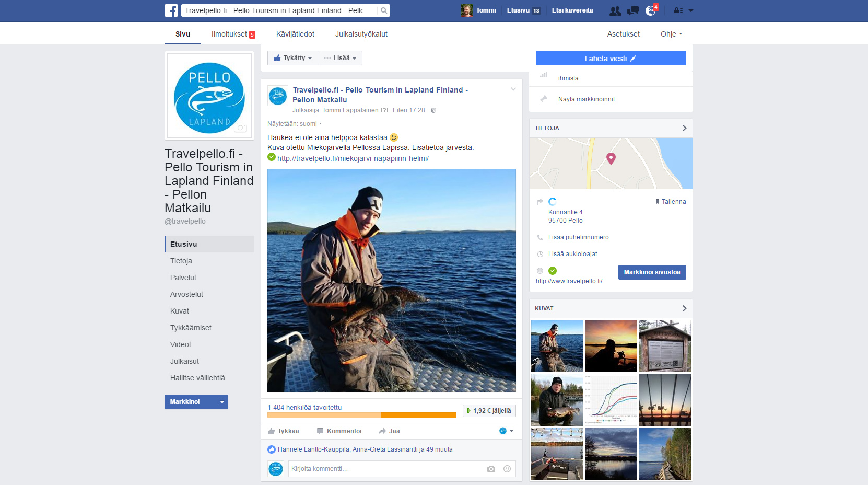Screen dimensions: 868x485
Task: Open privacy shortcuts lock icon
Action: pos(678,10)
